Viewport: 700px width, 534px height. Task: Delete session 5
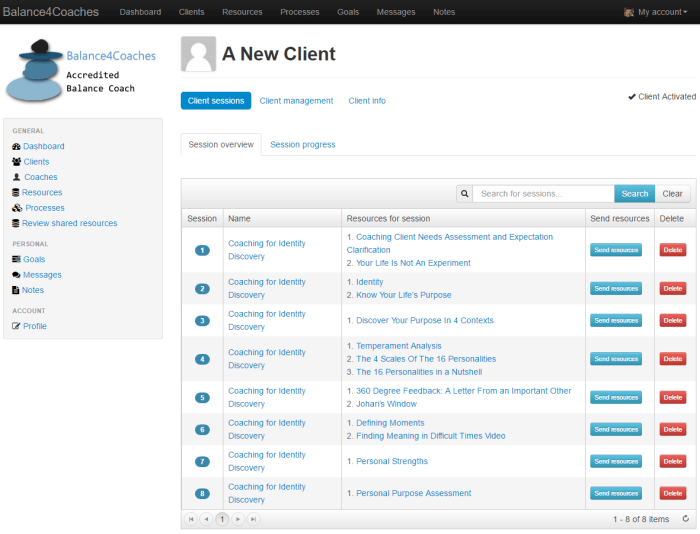pos(673,397)
